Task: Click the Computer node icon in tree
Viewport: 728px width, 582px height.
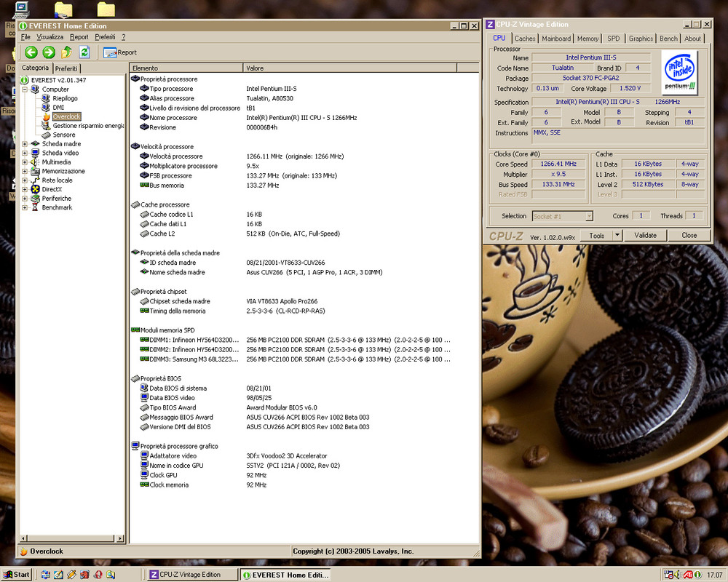Action: pyautogui.click(x=35, y=89)
